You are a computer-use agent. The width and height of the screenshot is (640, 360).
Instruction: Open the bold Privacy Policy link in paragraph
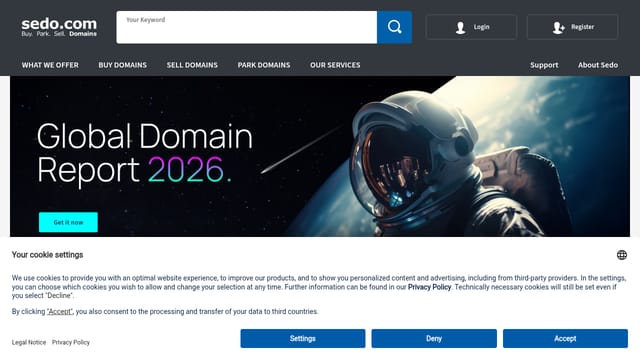[x=429, y=287]
